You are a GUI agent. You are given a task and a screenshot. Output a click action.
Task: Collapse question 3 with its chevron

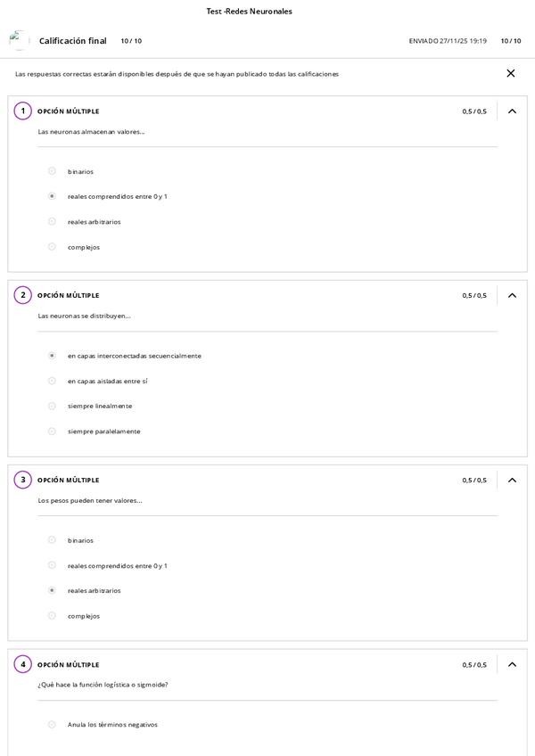[512, 480]
